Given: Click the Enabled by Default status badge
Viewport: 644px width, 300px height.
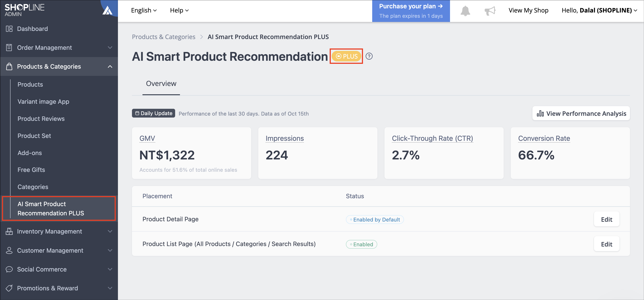Looking at the screenshot, I should (x=375, y=220).
